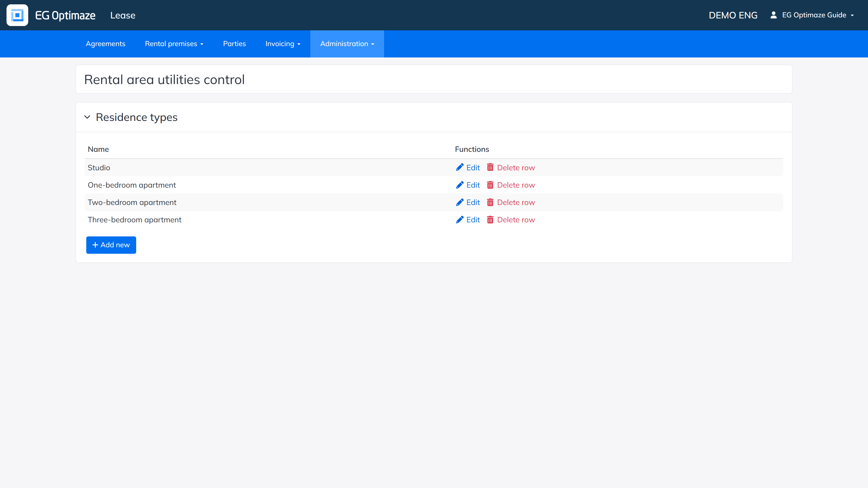Click the DEMO ENG label
868x488 pixels.
coord(733,15)
